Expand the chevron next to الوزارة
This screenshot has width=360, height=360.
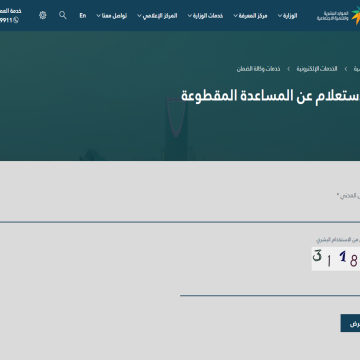coord(280,16)
